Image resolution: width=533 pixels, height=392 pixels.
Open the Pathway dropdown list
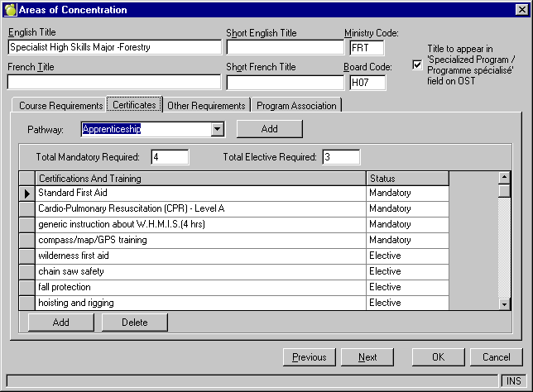tap(217, 129)
